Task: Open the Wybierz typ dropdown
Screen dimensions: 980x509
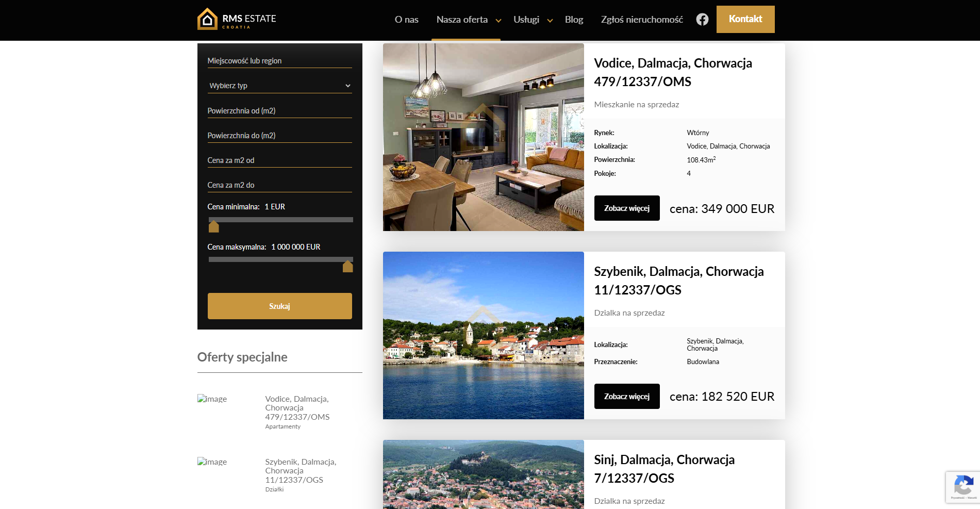Action: 279,86
